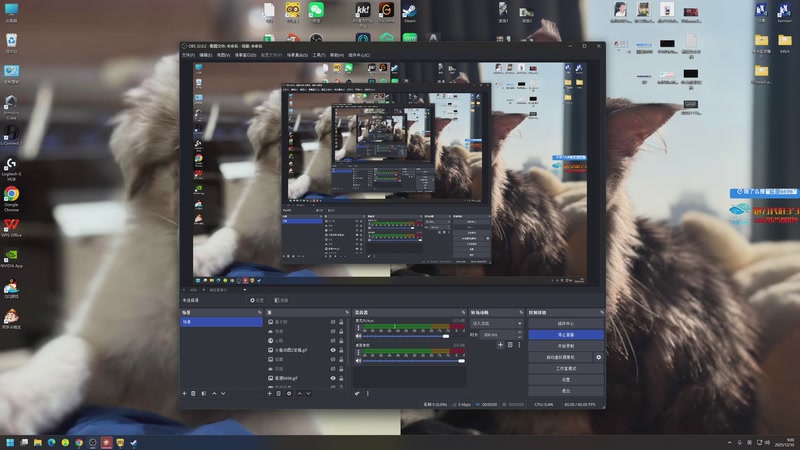Remove selected scene using Scenes trash icon
800x450 pixels.
pos(193,393)
